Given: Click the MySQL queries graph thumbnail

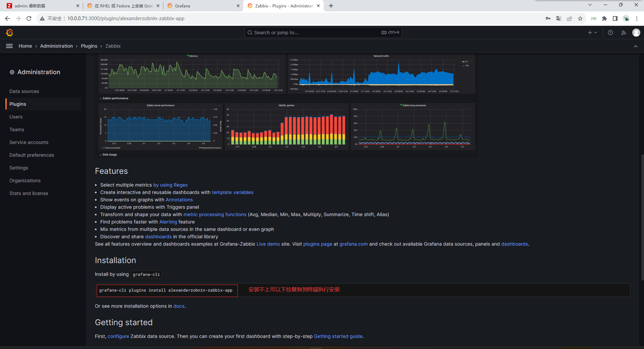Looking at the screenshot, I should [287, 127].
